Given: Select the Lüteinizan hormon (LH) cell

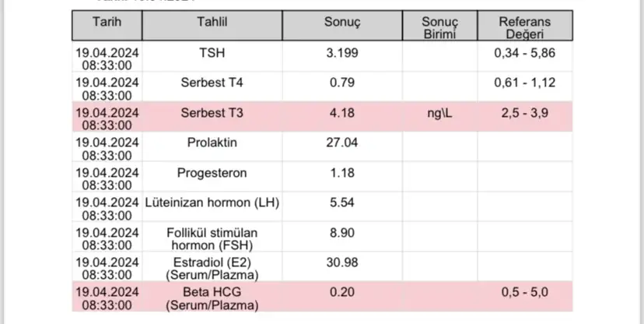Looking at the screenshot, I should [212, 202].
